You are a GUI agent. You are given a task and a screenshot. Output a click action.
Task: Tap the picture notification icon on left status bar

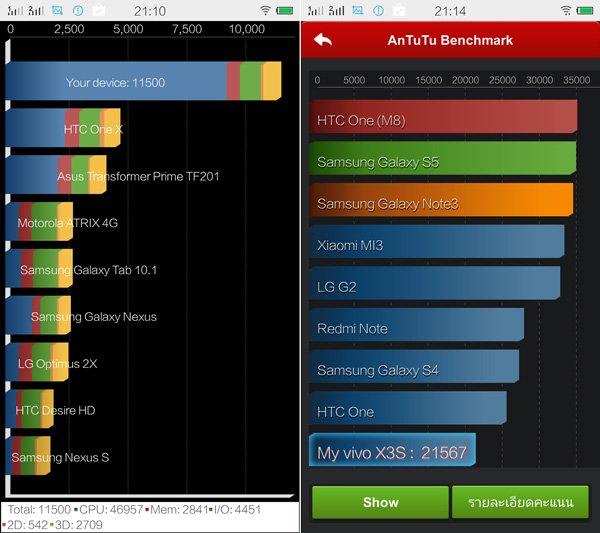57,10
